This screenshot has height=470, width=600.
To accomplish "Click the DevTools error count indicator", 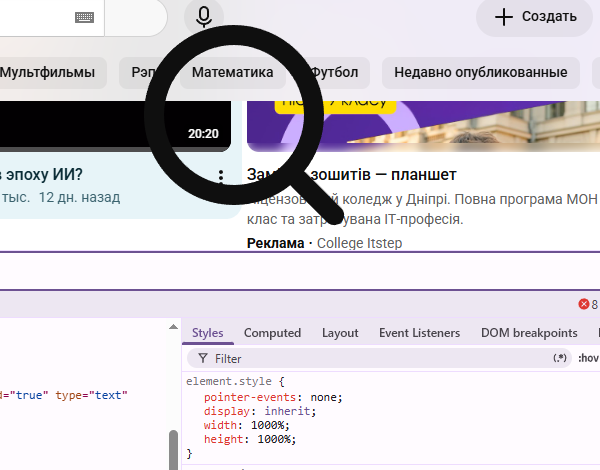I will point(588,304).
